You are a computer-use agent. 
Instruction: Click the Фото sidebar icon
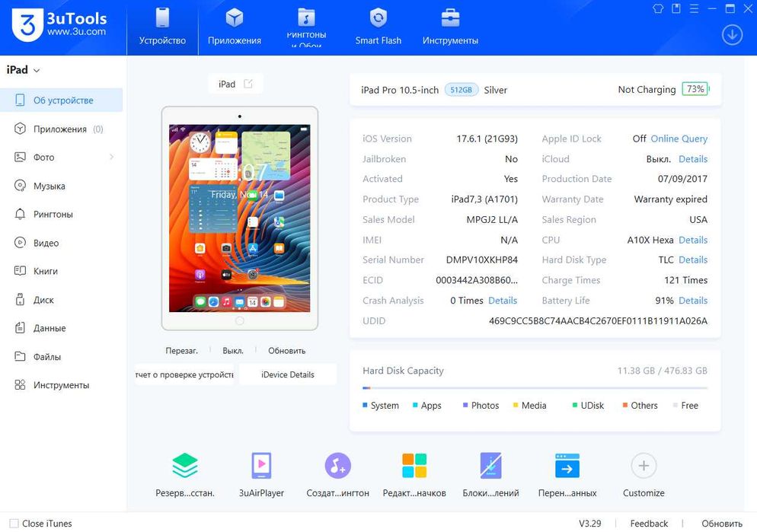click(x=20, y=158)
